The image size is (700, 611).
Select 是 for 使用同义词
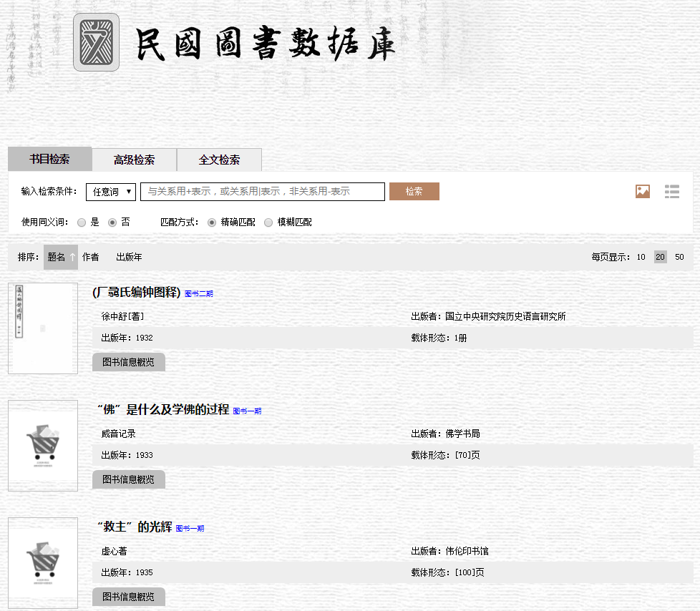[82, 223]
